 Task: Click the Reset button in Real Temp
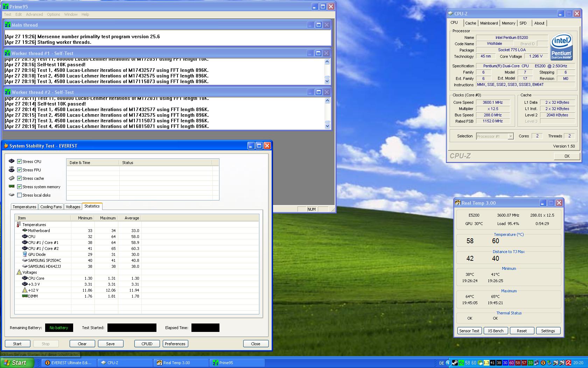click(522, 331)
